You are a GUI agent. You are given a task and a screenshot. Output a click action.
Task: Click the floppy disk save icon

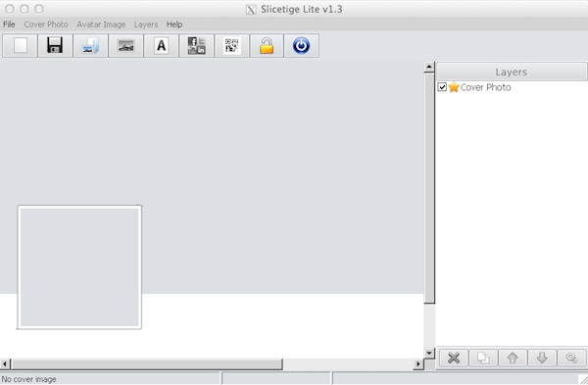coord(55,46)
